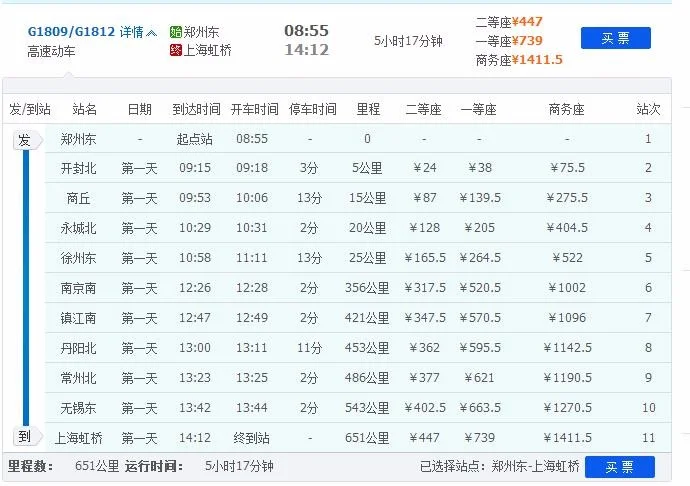
Task: Click the 一等座 column header
Action: (479, 109)
